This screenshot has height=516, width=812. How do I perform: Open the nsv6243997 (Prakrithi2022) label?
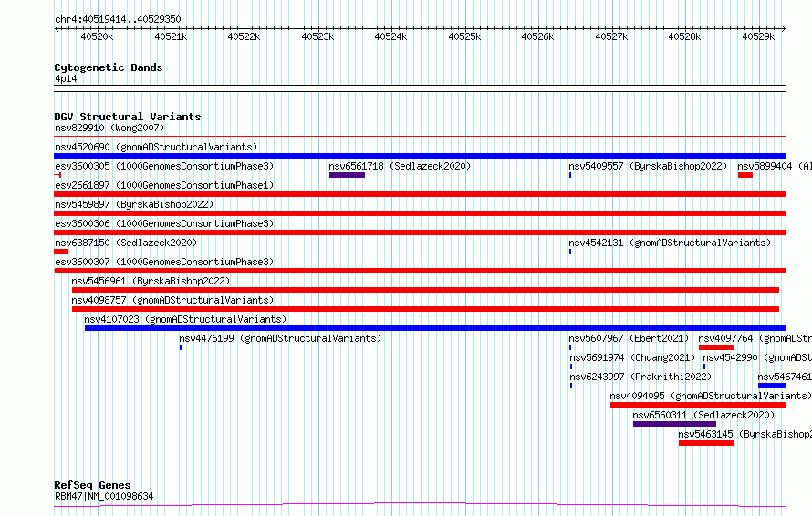point(640,377)
